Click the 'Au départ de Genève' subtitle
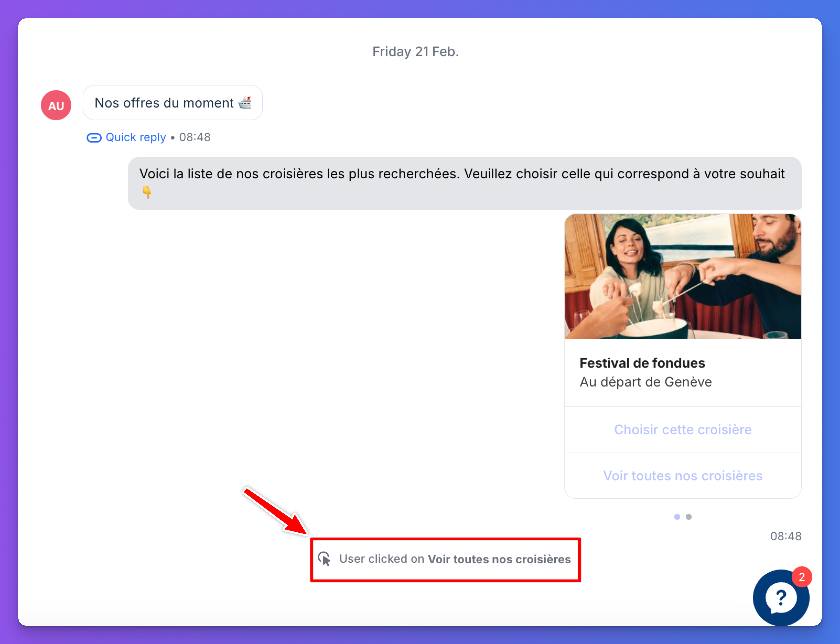840x644 pixels. coord(645,382)
